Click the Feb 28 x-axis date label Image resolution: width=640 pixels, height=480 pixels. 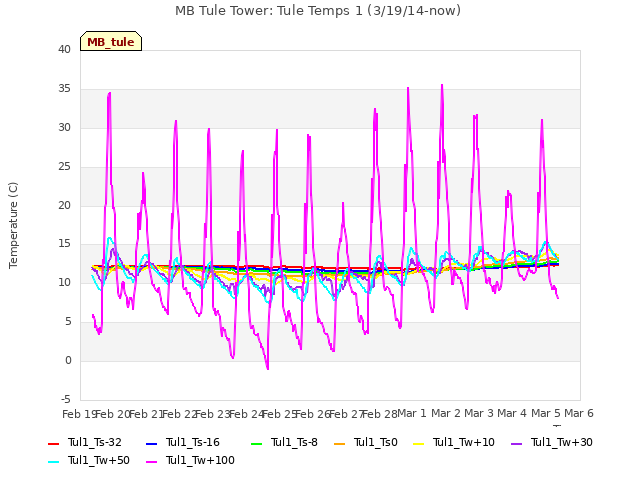point(380,414)
